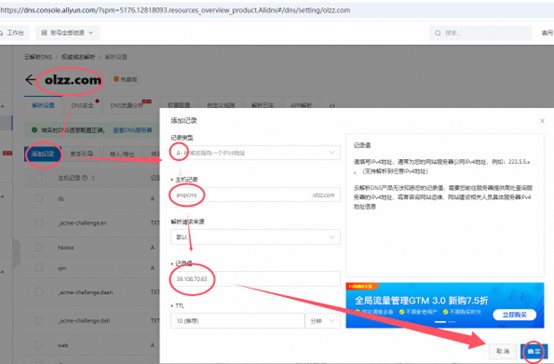
Task: Switch to the 解析设置 tab
Action: point(43,105)
